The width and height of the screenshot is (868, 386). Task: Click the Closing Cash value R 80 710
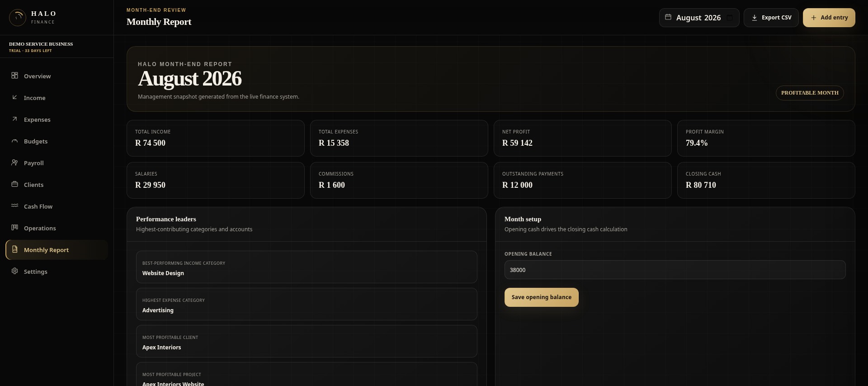[x=701, y=185]
